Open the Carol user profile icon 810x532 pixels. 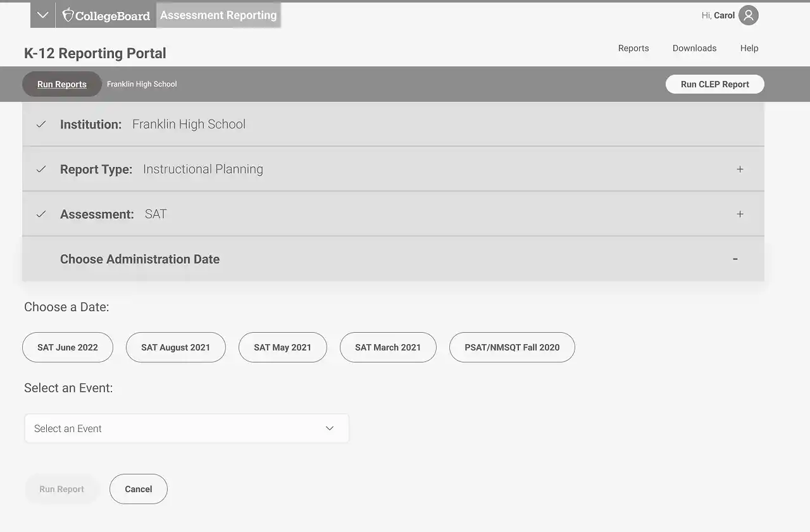click(x=749, y=15)
